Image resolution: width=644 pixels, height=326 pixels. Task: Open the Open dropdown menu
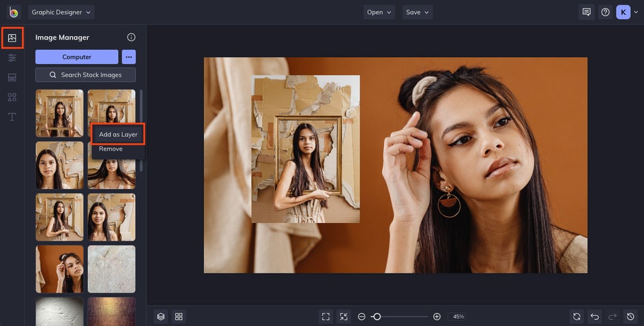(x=379, y=12)
